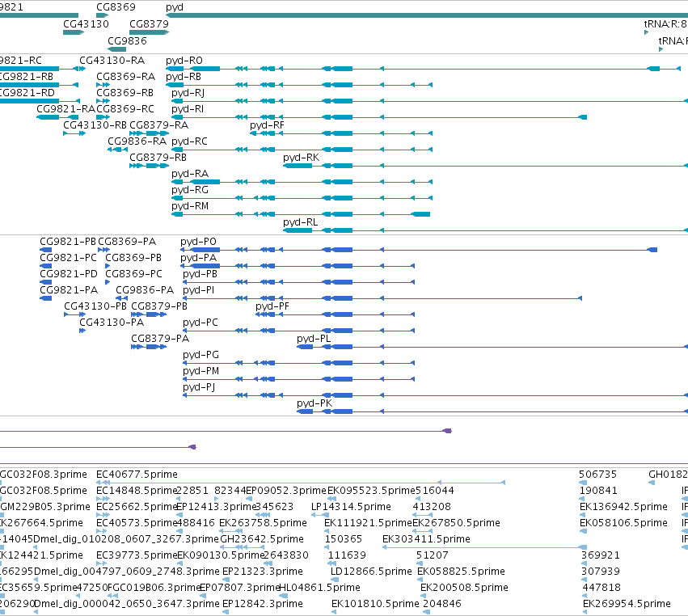Select the pyd-PA protein label
688x616 pixels.
point(198,259)
